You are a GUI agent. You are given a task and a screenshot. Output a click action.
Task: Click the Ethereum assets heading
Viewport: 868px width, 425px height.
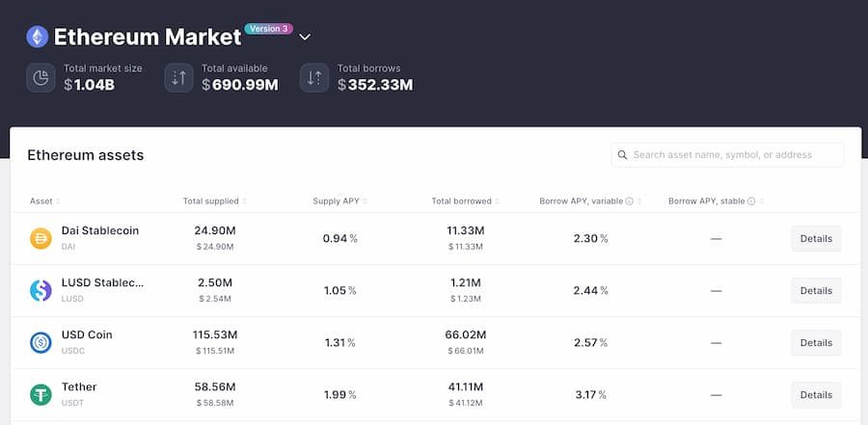[86, 155]
